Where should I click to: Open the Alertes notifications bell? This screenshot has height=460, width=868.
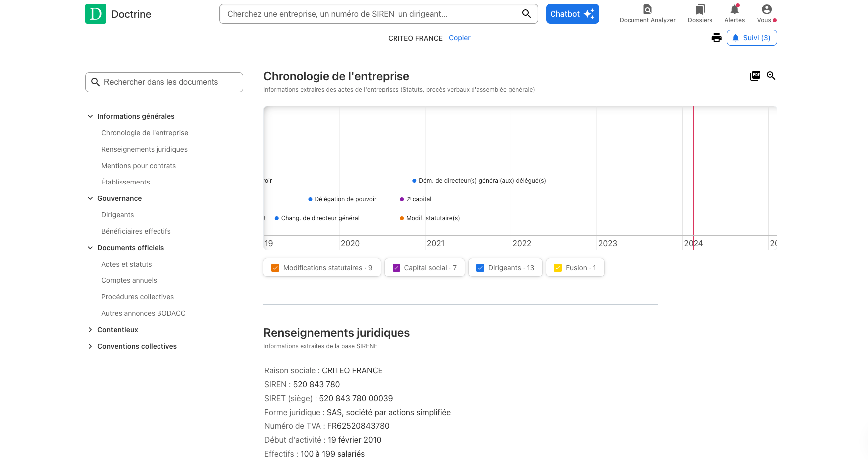734,14
